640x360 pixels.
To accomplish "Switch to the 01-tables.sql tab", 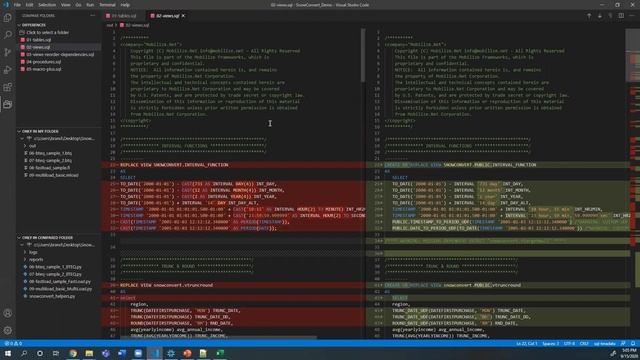I will [x=124, y=16].
